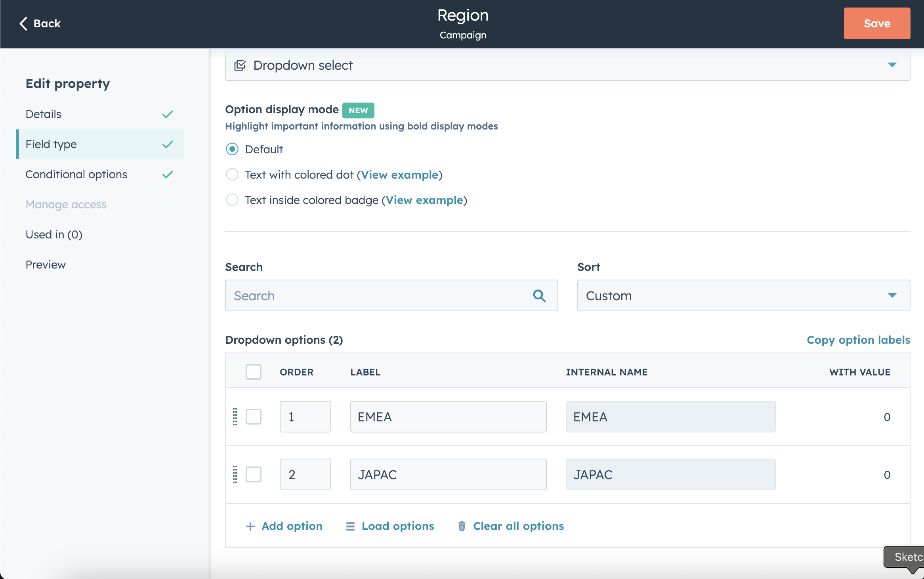Open the Sort dropdown showing Custom
Image resolution: width=924 pixels, height=579 pixels.
coord(743,295)
